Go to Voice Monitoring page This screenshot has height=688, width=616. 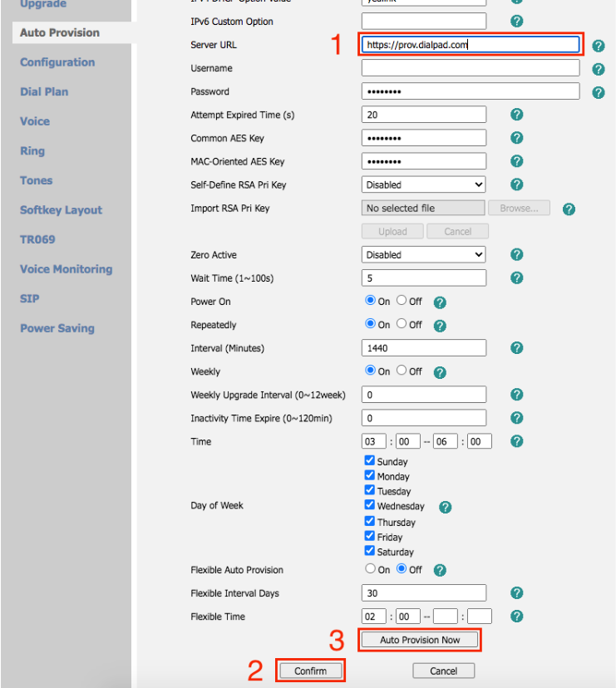tap(67, 269)
